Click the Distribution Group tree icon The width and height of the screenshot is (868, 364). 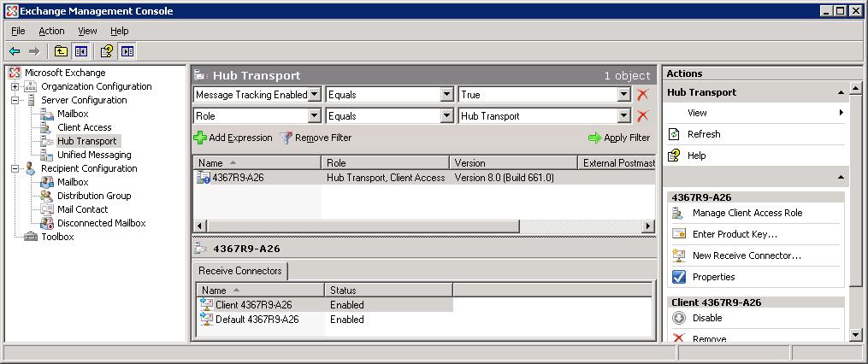click(x=47, y=196)
